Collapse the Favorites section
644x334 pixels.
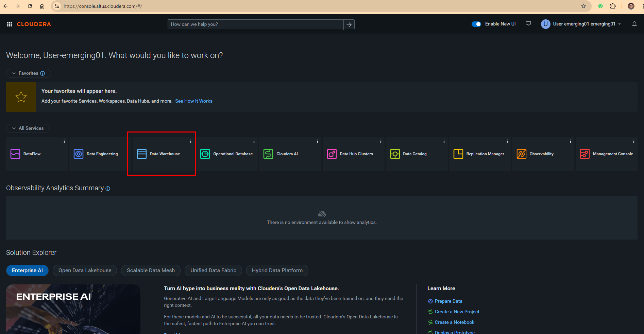point(14,73)
